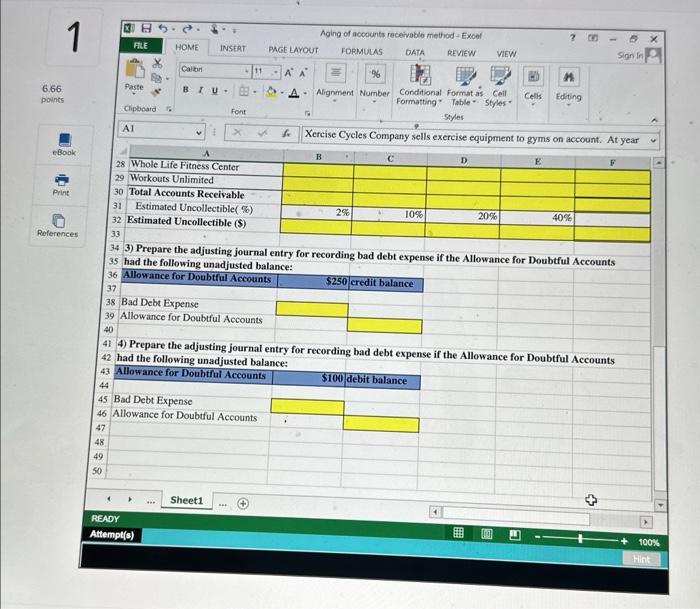This screenshot has height=609, width=700.
Task: Click the vertical scrollbar down arrow
Action: point(660,505)
